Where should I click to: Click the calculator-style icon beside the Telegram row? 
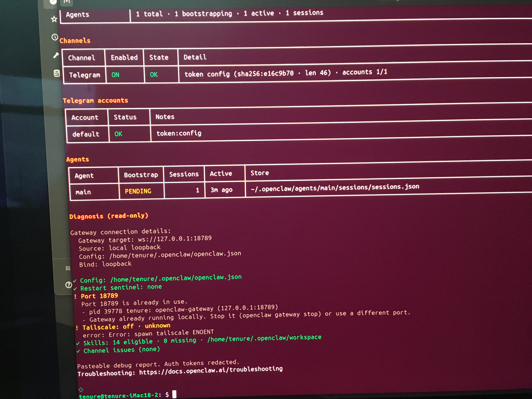(57, 73)
